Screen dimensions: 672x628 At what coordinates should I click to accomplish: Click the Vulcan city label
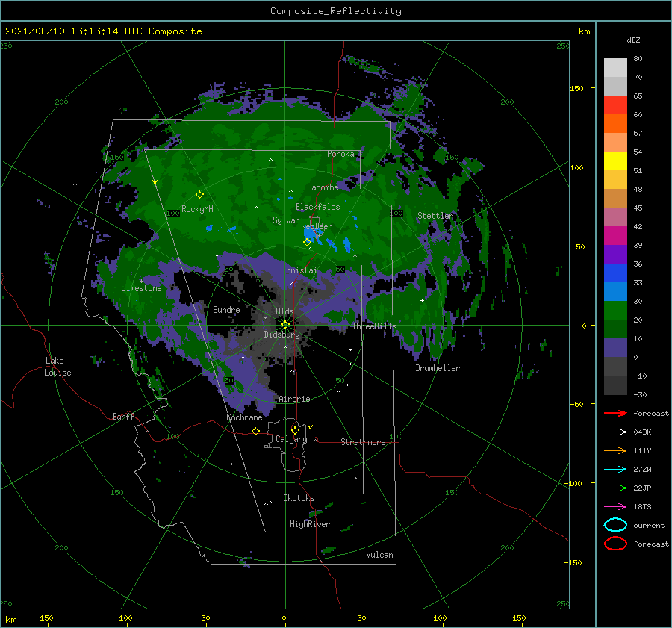coord(379,555)
